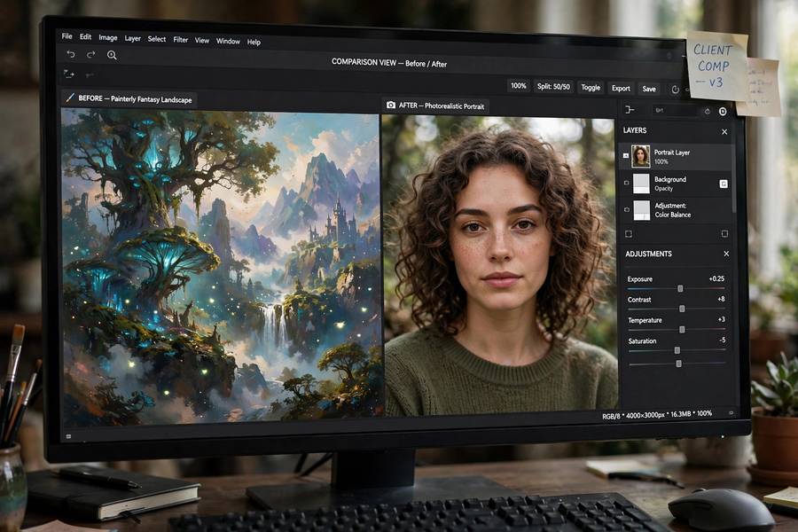
Task: Click the Save button
Action: click(x=649, y=89)
